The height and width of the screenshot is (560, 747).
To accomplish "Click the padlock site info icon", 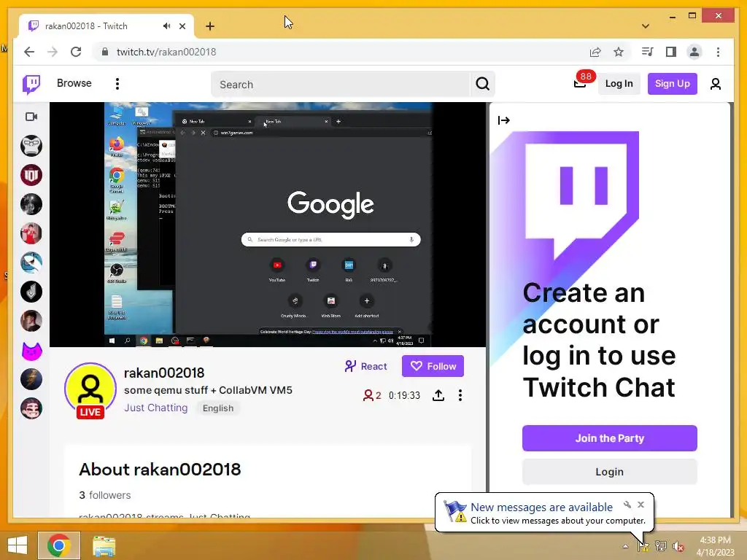I will [105, 52].
